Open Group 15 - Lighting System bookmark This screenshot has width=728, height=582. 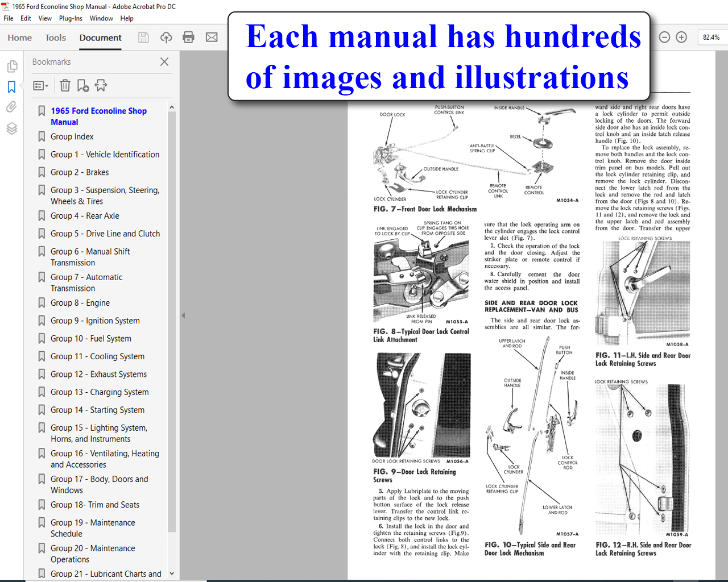pos(99,433)
